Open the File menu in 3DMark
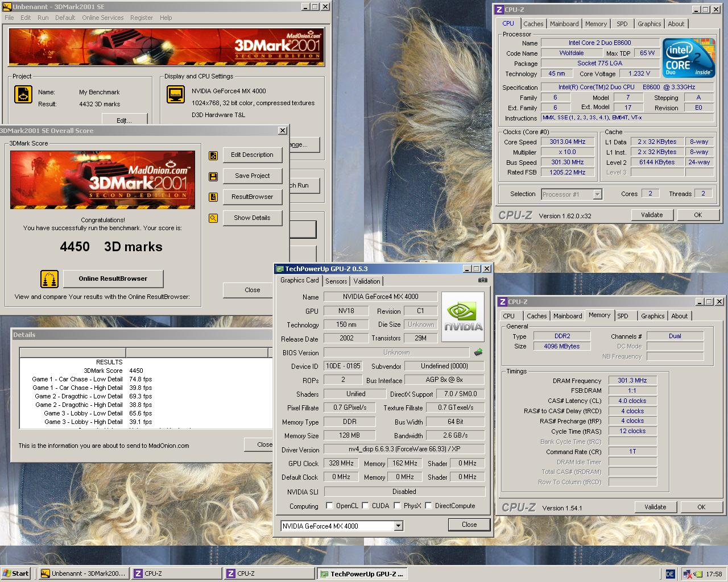The width and height of the screenshot is (728, 582). click(9, 18)
